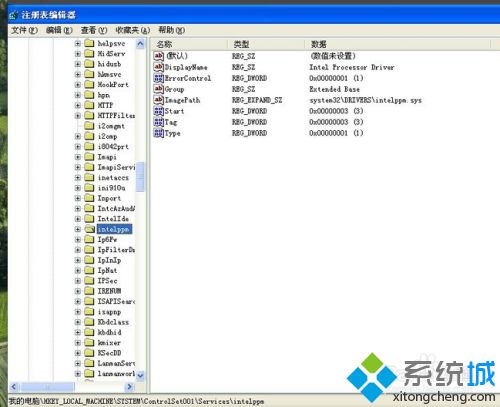The height and width of the screenshot is (407, 500).
Task: Open the 帮助 menu
Action: point(172,30)
